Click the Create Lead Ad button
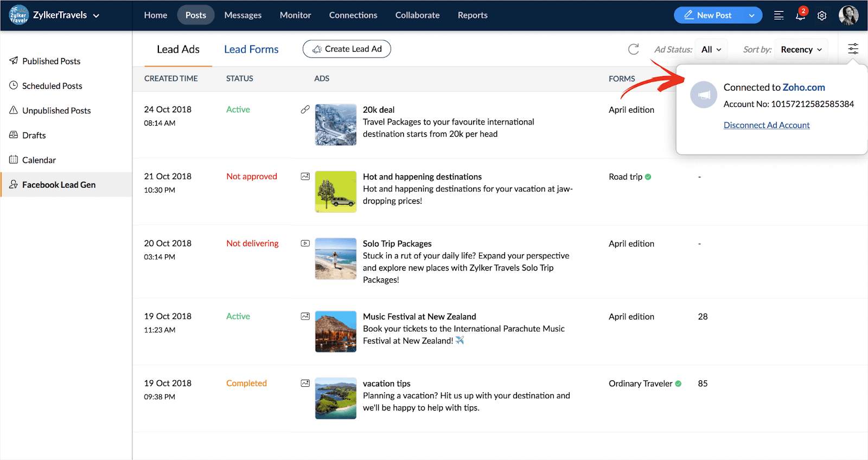The image size is (868, 460). coord(347,49)
